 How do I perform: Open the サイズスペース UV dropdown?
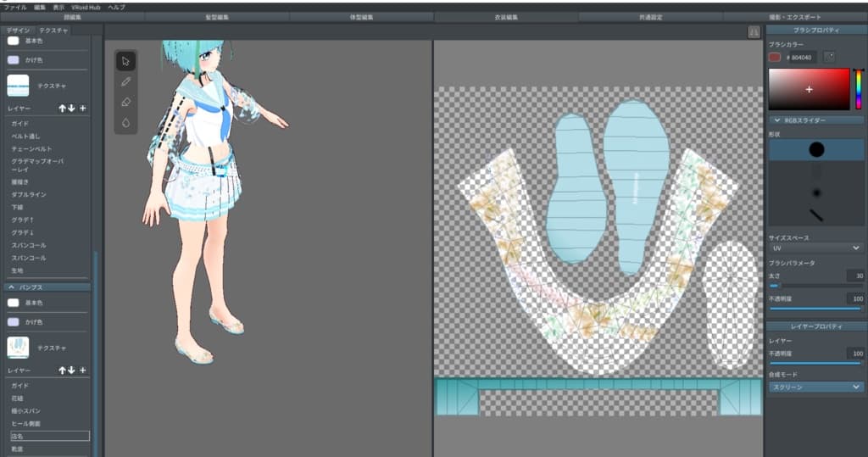click(815, 248)
